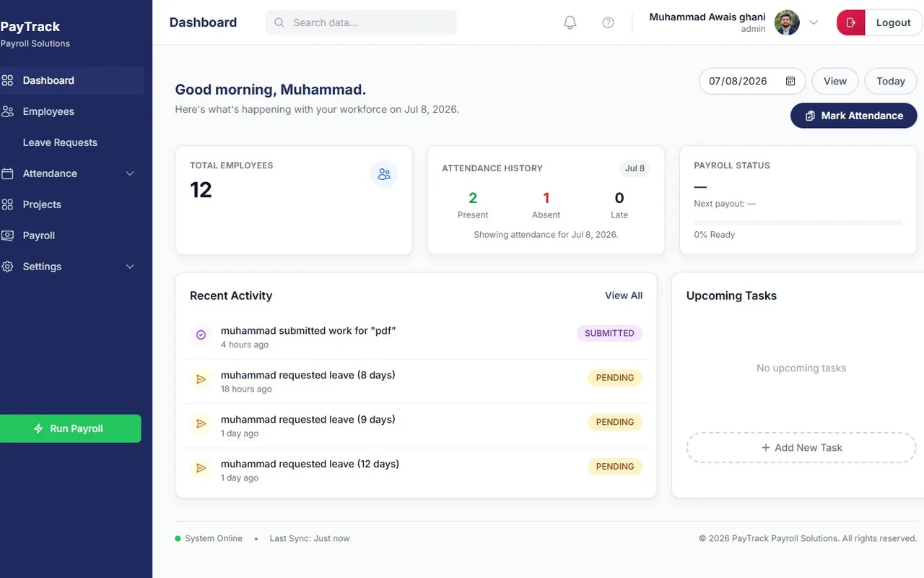The width and height of the screenshot is (924, 578).
Task: Click the Payroll cash icon in sidebar
Action: point(8,236)
